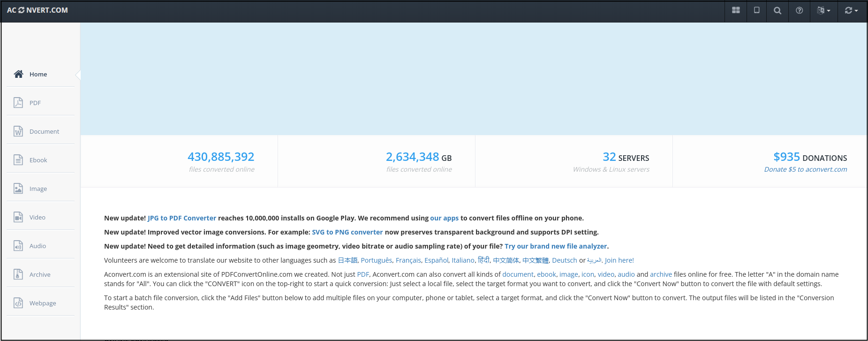Open Donate $5 to aconvert.com link
This screenshot has height=341, width=868.
[x=806, y=169]
